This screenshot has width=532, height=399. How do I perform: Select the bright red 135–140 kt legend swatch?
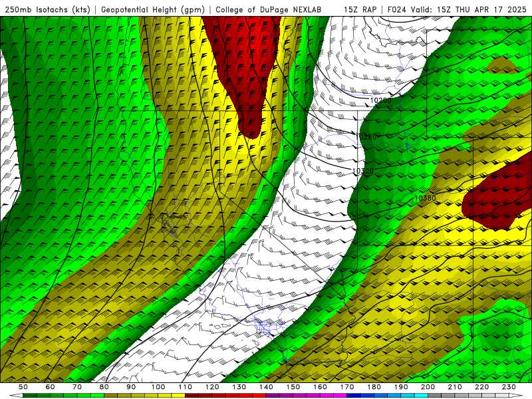[259, 396]
